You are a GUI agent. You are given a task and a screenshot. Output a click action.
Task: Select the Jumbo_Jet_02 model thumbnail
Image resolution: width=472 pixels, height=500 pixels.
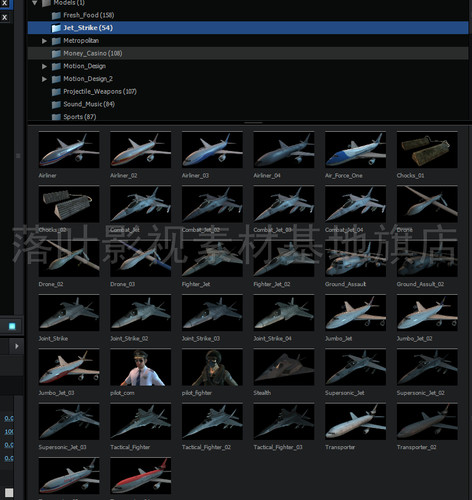pyautogui.click(x=427, y=313)
